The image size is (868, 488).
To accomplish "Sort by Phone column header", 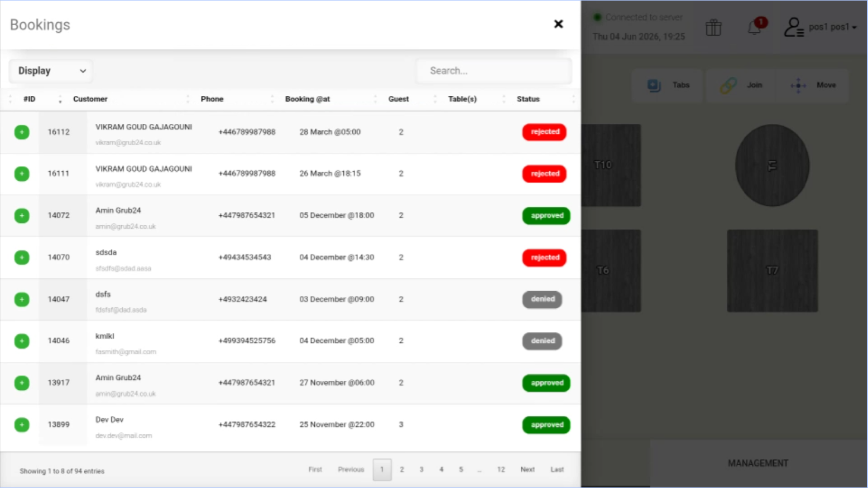I will click(212, 99).
